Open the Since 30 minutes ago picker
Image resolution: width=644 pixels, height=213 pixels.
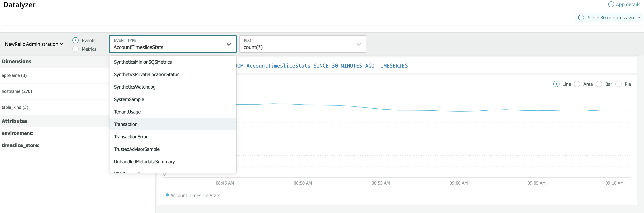[609, 18]
